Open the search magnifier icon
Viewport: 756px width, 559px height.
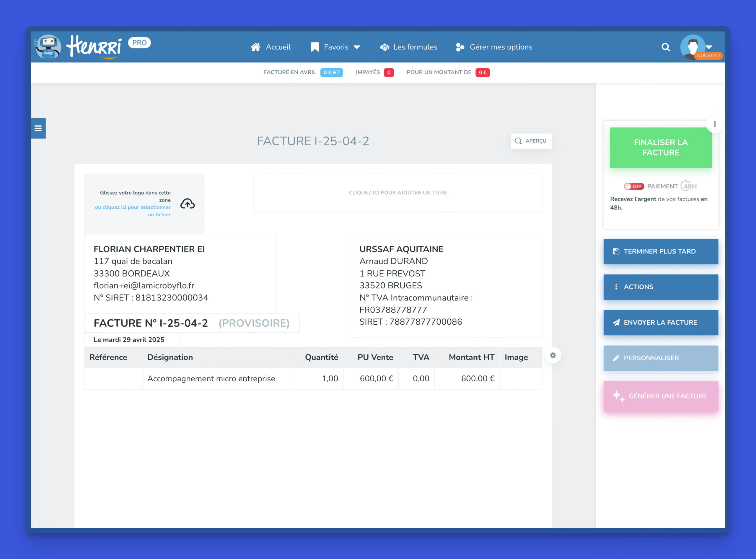coord(666,47)
